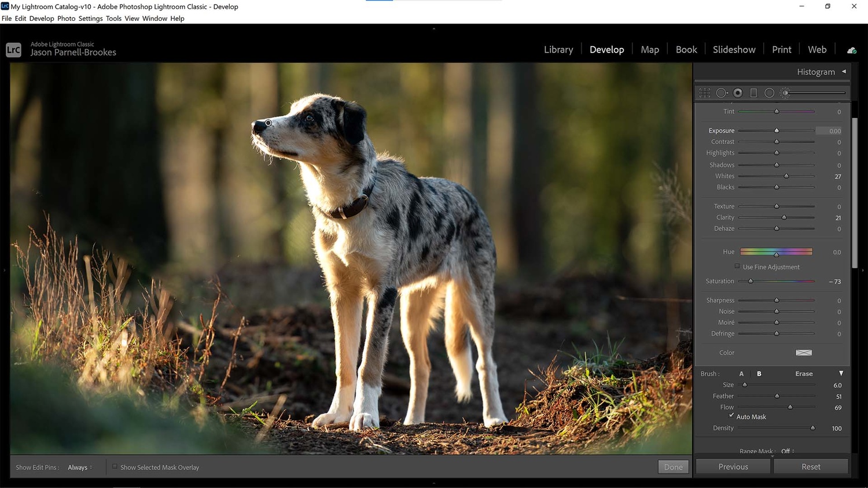
Task: Open the Window menu
Action: [x=155, y=19]
